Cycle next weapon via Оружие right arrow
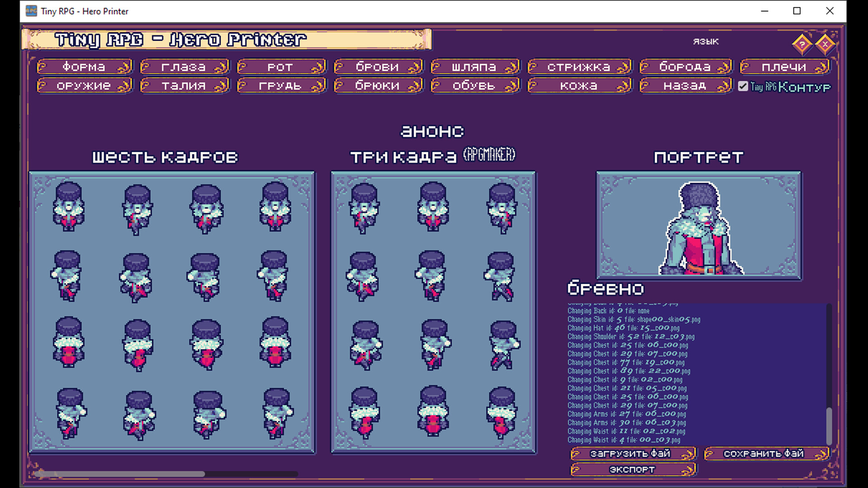This screenshot has height=488, width=868. point(123,85)
